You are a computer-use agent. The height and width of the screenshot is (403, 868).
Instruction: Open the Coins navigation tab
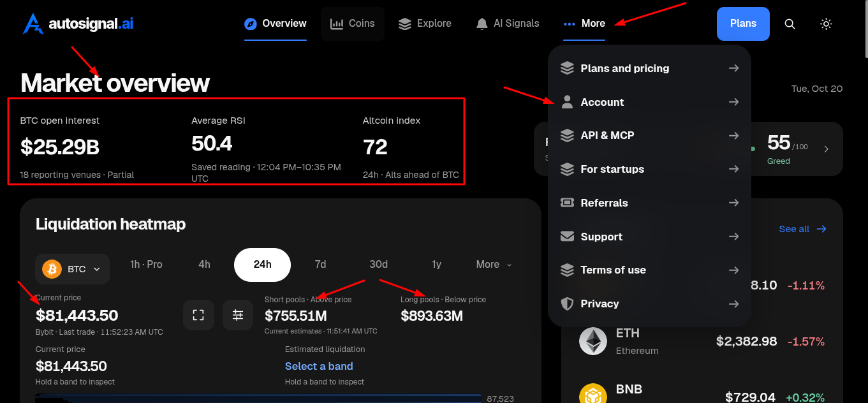[x=353, y=24]
